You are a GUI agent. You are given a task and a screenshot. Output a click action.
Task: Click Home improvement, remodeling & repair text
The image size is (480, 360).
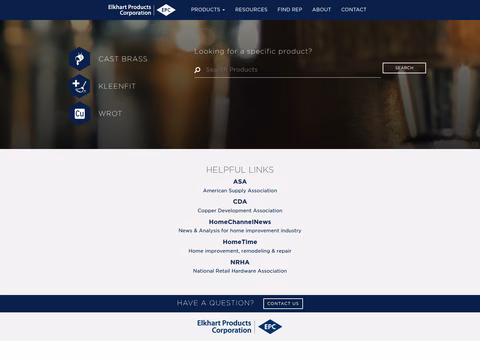pos(240,251)
